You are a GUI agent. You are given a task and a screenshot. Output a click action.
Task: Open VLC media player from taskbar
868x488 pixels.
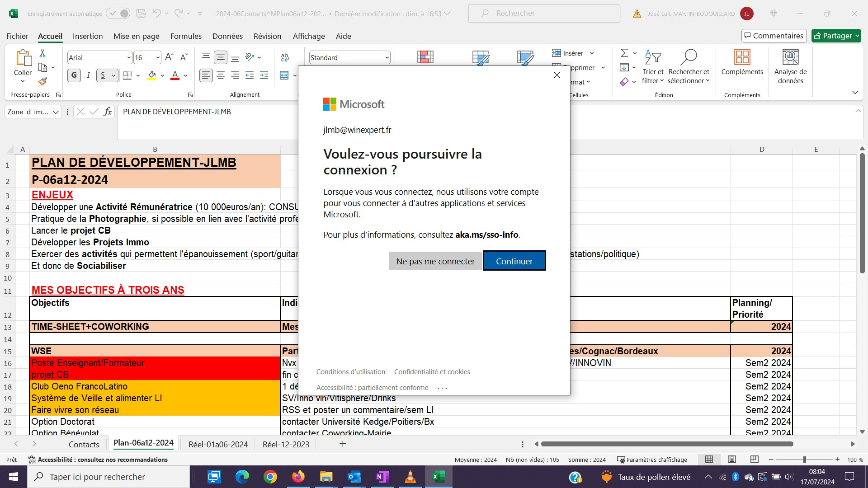(x=410, y=477)
